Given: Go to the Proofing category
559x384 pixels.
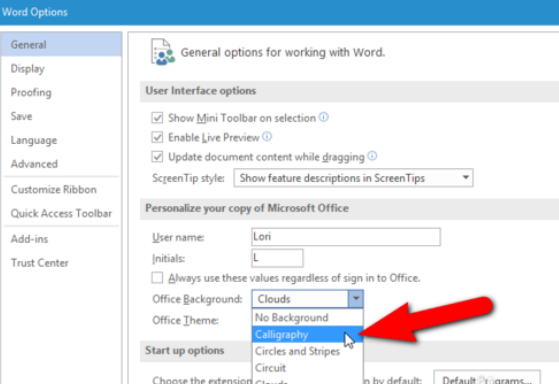Looking at the screenshot, I should point(61,92).
